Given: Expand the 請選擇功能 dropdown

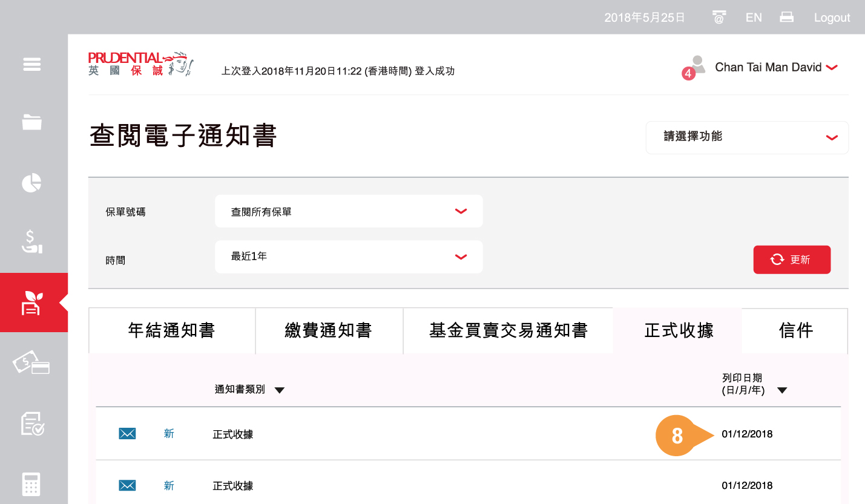Looking at the screenshot, I should [746, 137].
